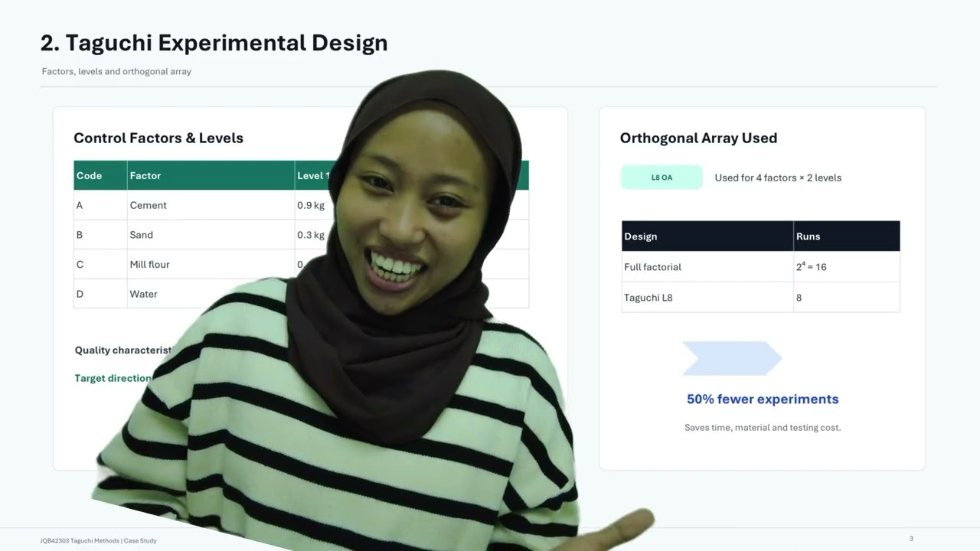
Task: Click 'Saves time, material and testing cost.' caption
Action: [x=763, y=428]
